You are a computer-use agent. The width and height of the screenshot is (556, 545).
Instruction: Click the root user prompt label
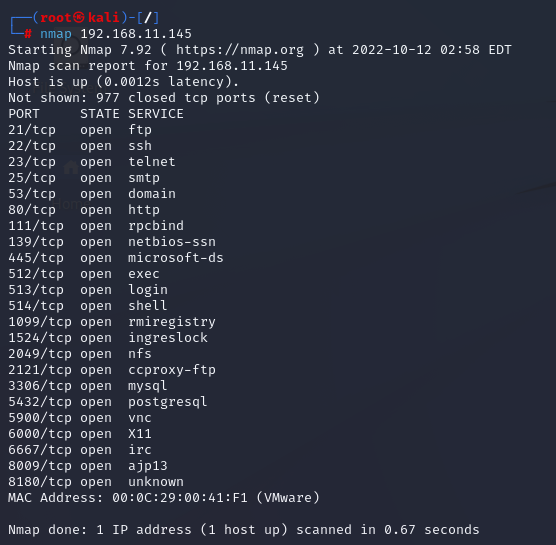56,18
